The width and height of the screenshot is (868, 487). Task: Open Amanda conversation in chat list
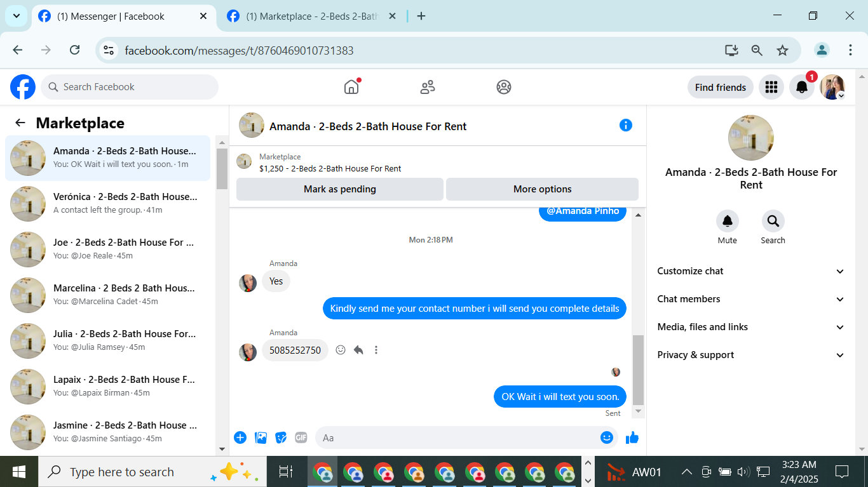(108, 158)
